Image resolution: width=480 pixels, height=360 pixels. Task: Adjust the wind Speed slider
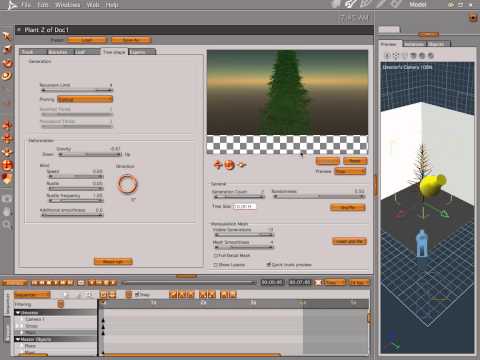coord(76,176)
